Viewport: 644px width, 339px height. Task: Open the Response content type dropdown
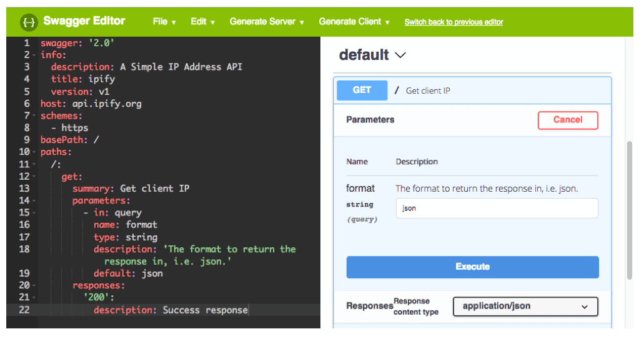click(x=525, y=307)
